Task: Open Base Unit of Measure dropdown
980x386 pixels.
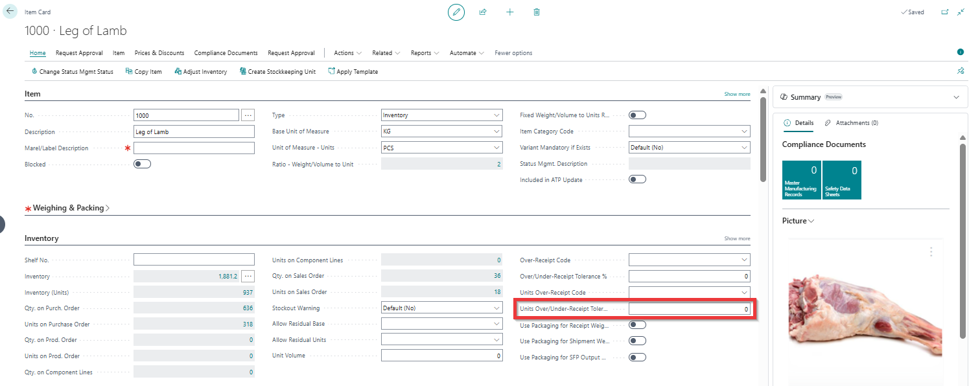Action: click(x=442, y=131)
